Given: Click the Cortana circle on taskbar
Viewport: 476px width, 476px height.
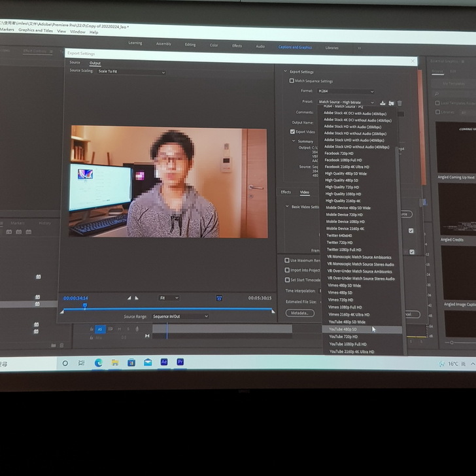Looking at the screenshot, I should click(65, 363).
